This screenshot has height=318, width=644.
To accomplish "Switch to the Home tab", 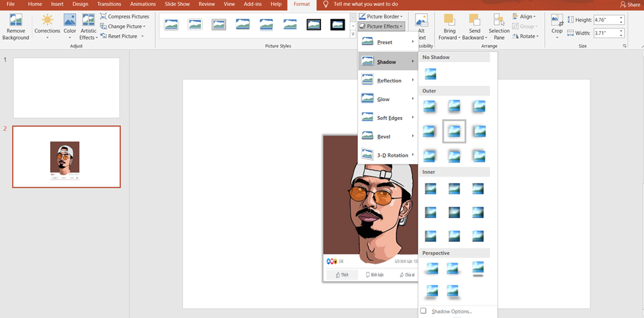I will tap(35, 4).
